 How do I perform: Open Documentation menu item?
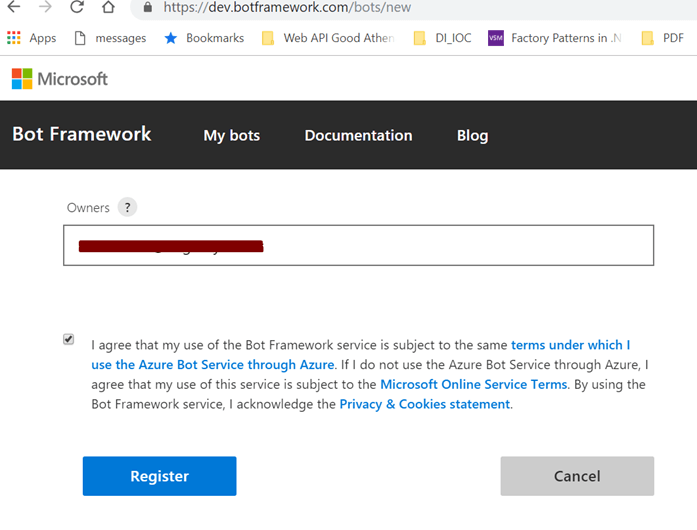tap(358, 136)
